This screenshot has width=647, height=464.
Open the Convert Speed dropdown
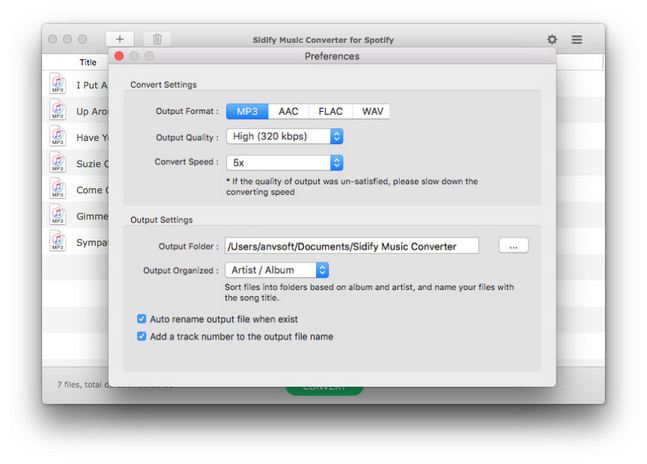(284, 163)
